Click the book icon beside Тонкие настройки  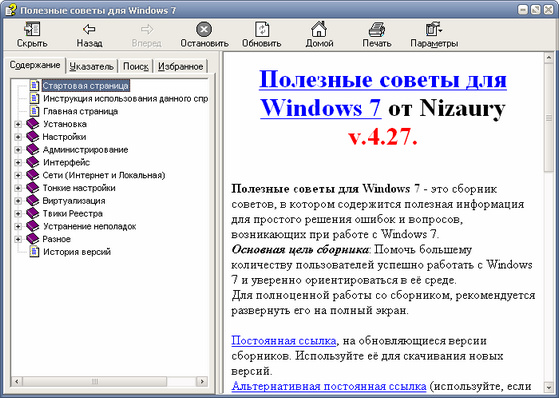tap(32, 188)
